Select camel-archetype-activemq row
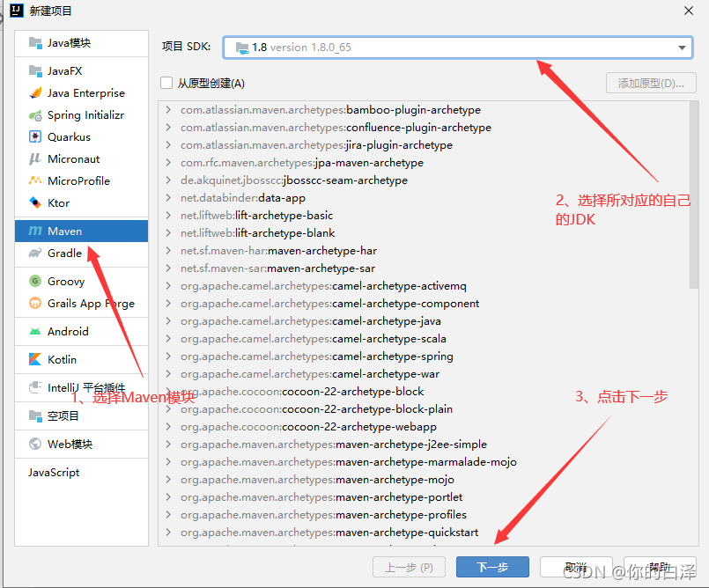The width and height of the screenshot is (709, 588). [424, 286]
